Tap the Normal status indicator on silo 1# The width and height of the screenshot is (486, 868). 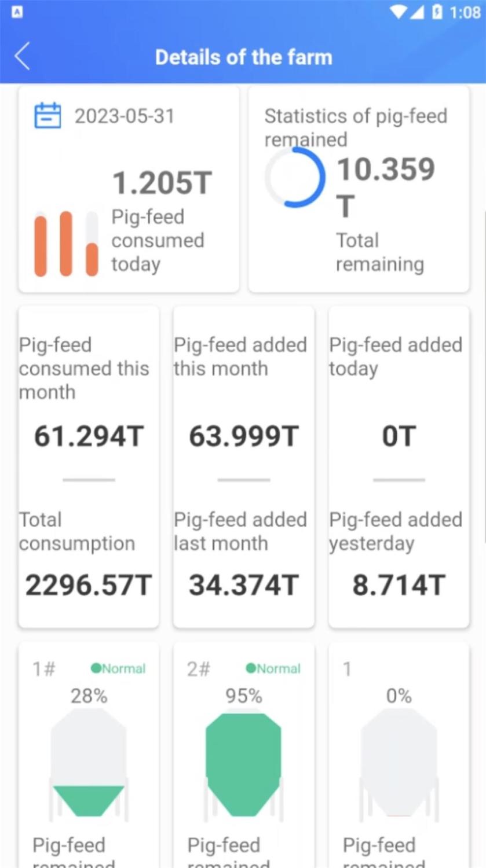(118, 668)
